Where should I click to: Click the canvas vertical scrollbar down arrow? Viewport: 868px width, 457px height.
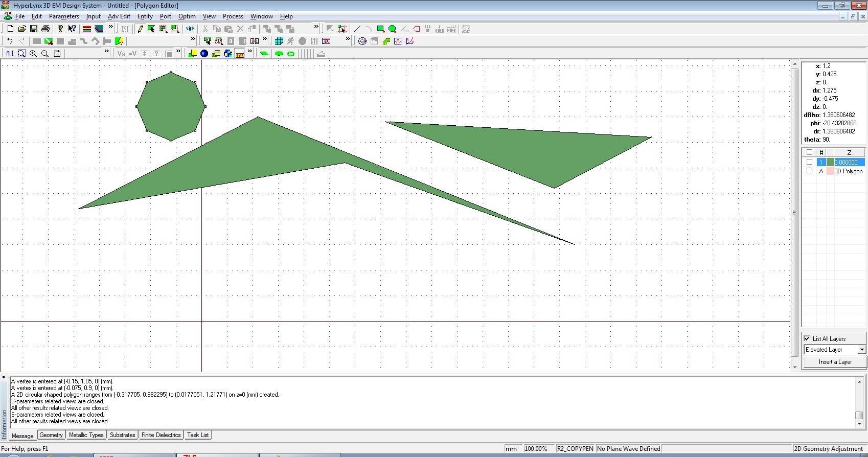pyautogui.click(x=794, y=367)
